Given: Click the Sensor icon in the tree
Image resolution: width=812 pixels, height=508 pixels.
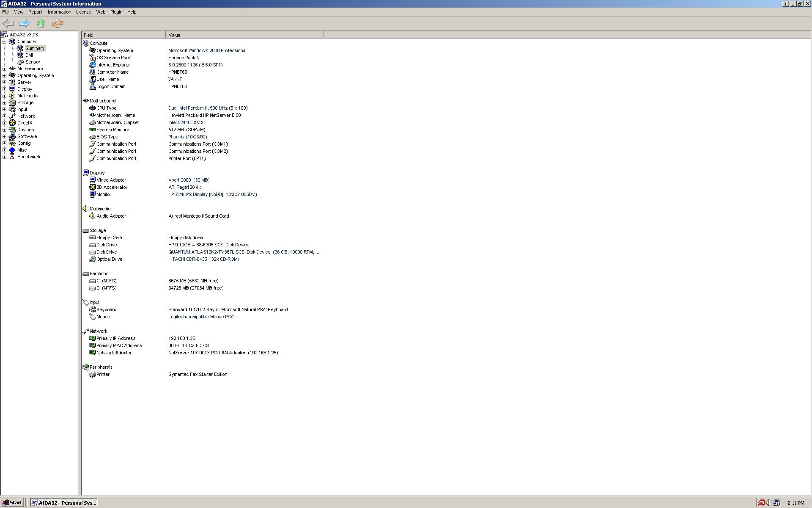Looking at the screenshot, I should (20, 62).
